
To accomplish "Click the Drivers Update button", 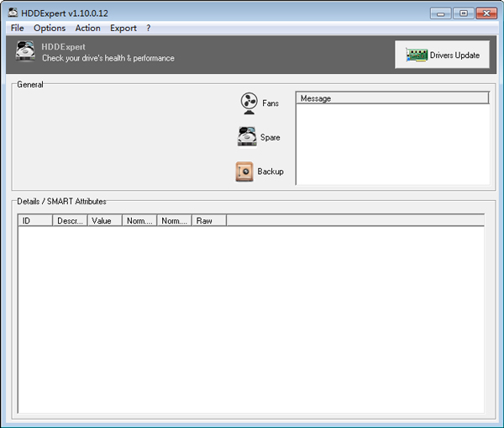I will pos(442,55).
